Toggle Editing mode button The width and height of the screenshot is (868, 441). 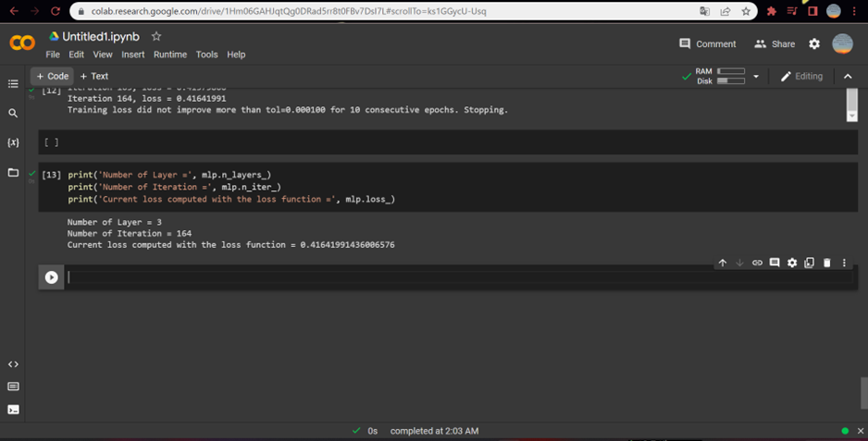click(x=801, y=77)
